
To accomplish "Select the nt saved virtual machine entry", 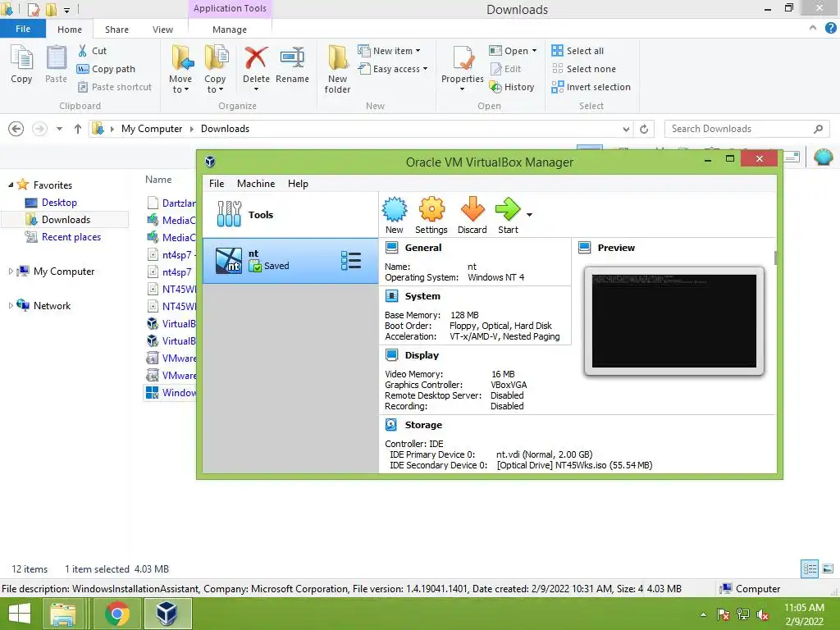I will [x=290, y=261].
